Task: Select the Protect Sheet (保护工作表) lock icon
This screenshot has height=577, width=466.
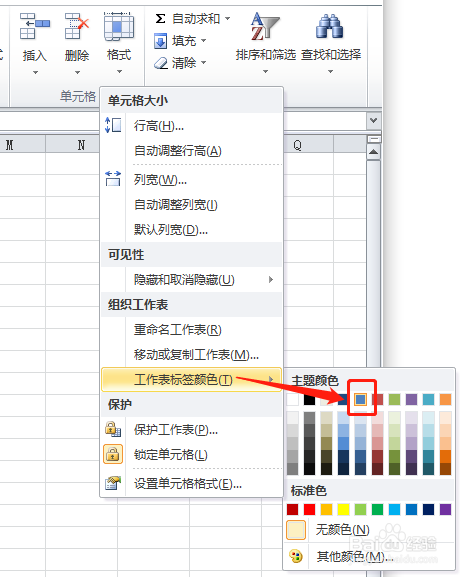Action: [113, 429]
